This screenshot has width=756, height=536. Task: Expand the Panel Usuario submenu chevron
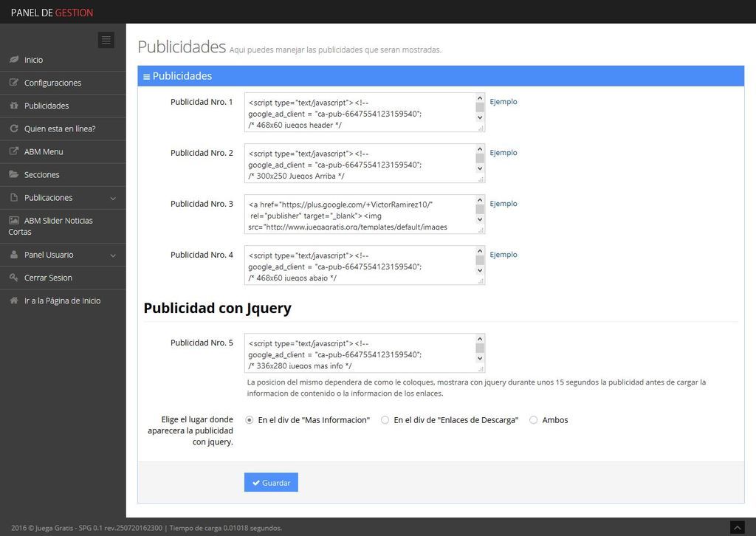pos(113,255)
